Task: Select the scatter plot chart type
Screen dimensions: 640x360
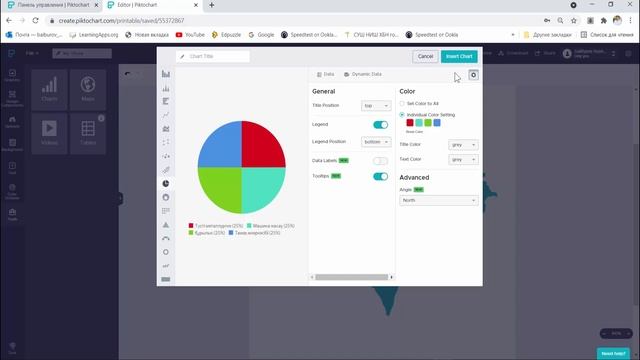Action: pyautogui.click(x=166, y=142)
